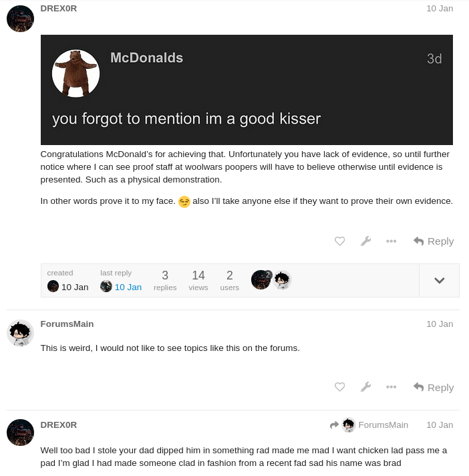
Task: Expand topic details with chevron arrow
Action: pyautogui.click(x=439, y=281)
